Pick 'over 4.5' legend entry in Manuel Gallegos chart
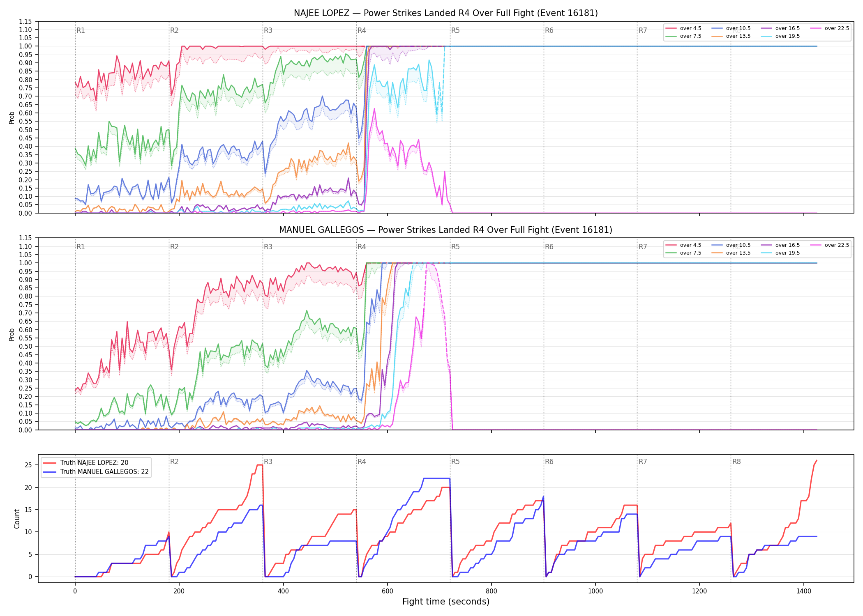This screenshot has height=616, width=863. 683,245
